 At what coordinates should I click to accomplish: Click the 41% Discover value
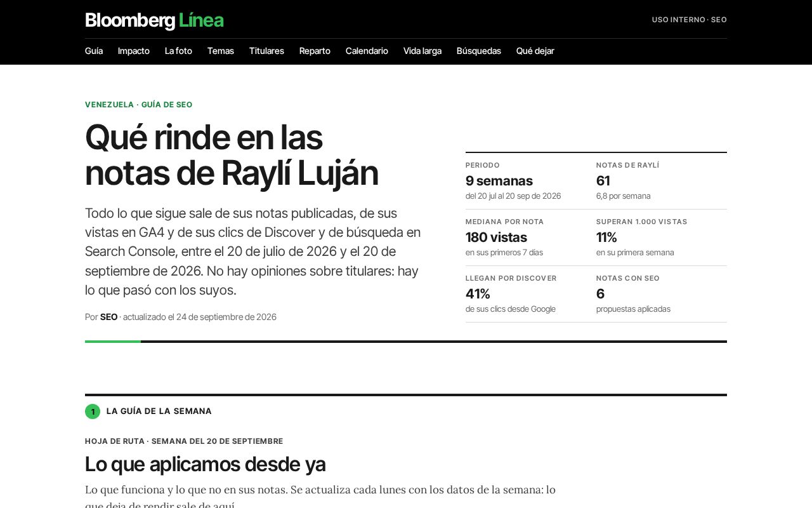pyautogui.click(x=478, y=294)
